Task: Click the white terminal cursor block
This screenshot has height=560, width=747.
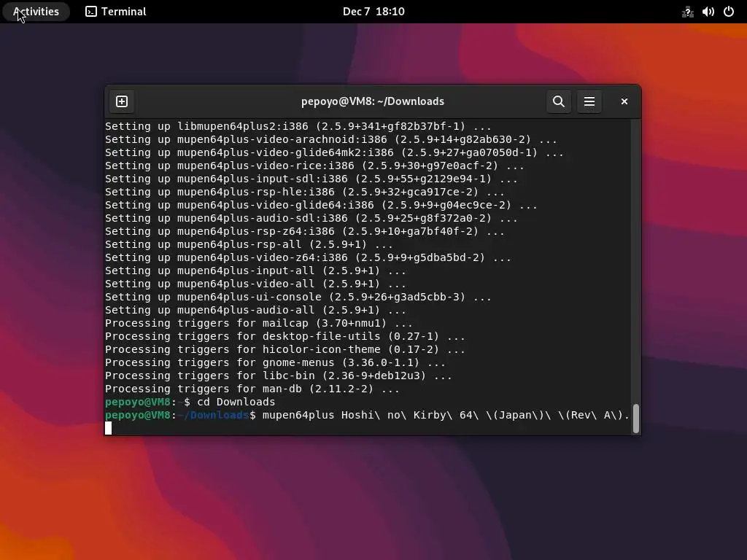Action: pyautogui.click(x=109, y=428)
